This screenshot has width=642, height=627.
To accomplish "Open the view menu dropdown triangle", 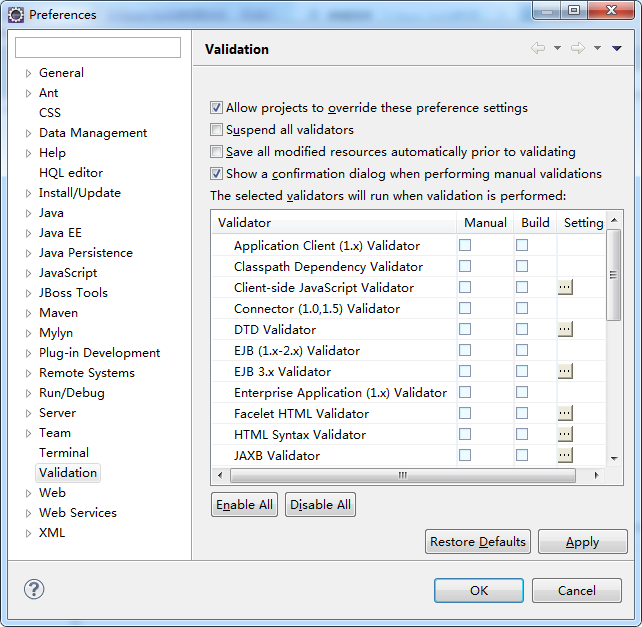I will coord(617,48).
